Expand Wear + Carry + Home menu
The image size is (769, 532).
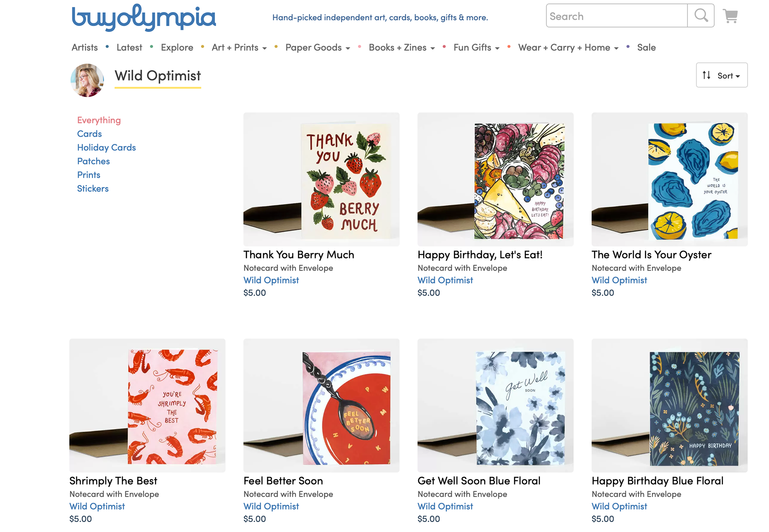pyautogui.click(x=568, y=48)
